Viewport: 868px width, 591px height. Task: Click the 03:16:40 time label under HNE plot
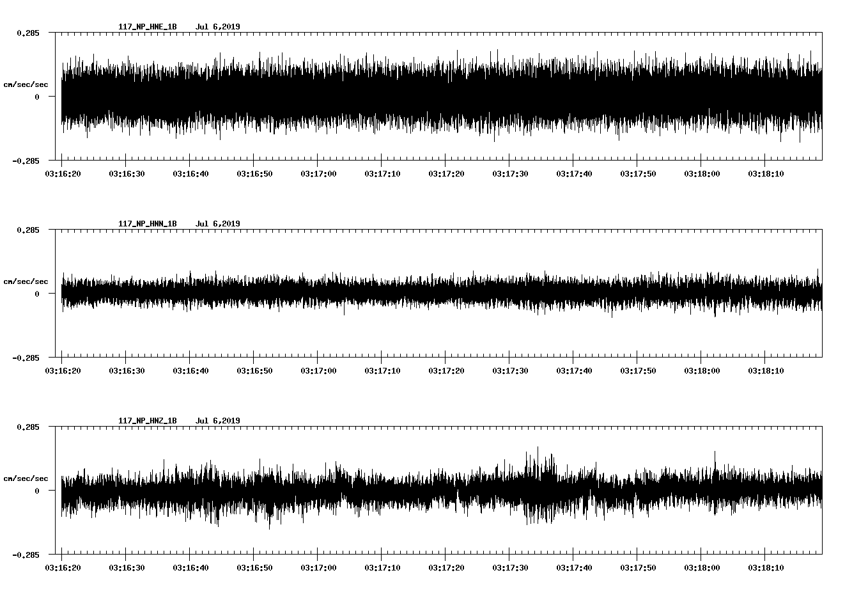point(190,173)
